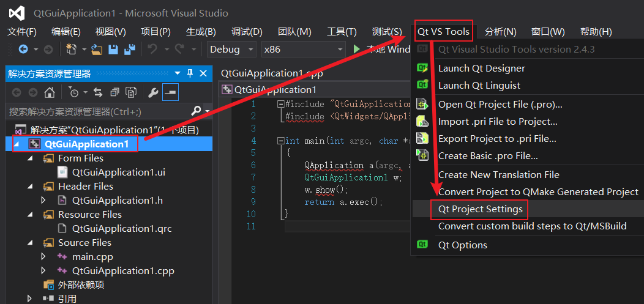Toggle Show All Files in Solution Explorer
Screen dimensions: 644x304
(131, 92)
